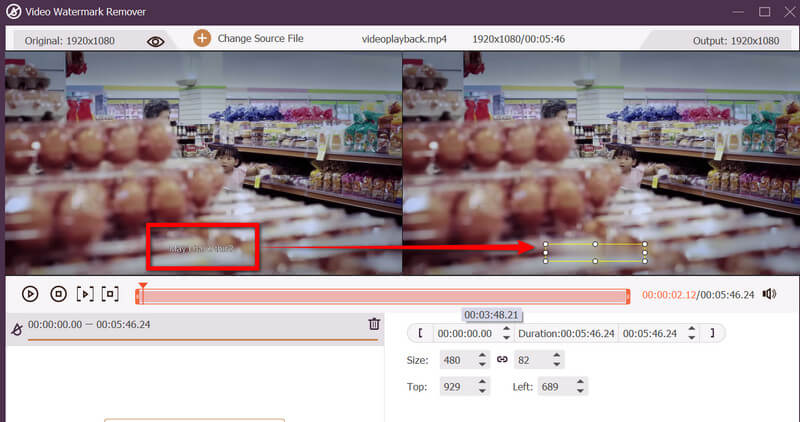The height and width of the screenshot is (422, 800).
Task: Click the play-selection bracket icon
Action: 111,294
